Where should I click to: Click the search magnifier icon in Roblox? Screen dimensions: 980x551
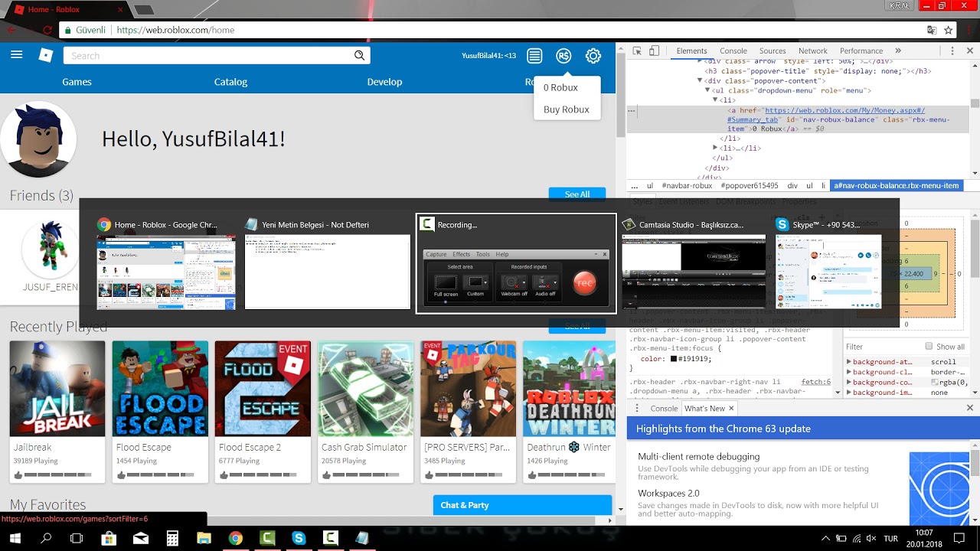click(360, 55)
